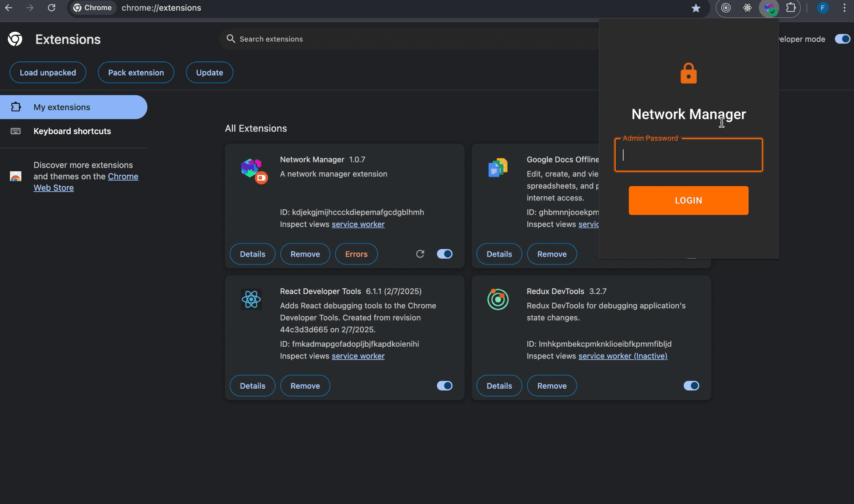The height and width of the screenshot is (504, 854).
Task: Click the orange padlock icon in popup
Action: click(x=689, y=73)
